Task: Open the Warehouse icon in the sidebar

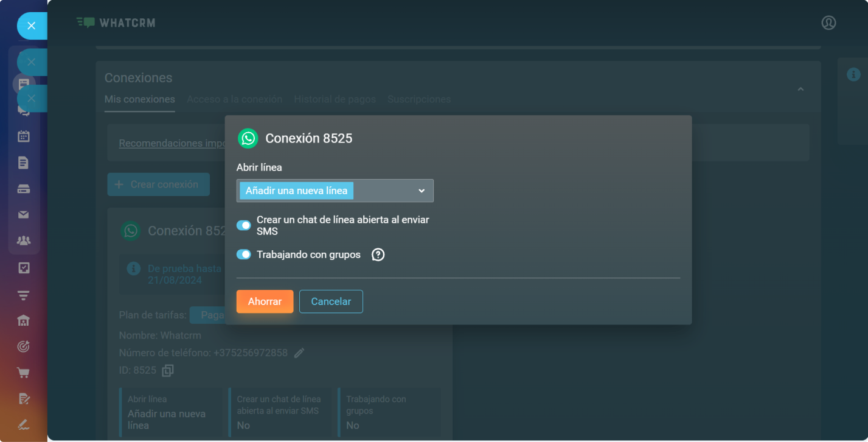Action: [x=24, y=320]
